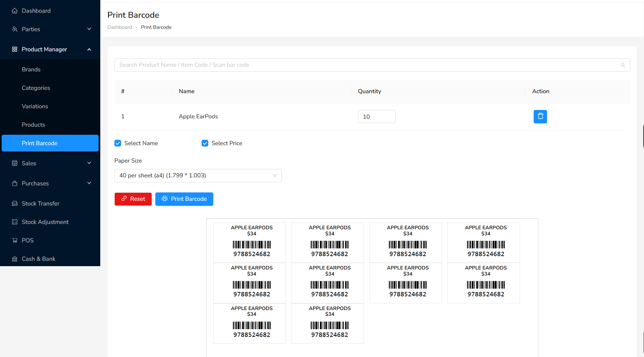Image resolution: width=644 pixels, height=357 pixels.
Task: Expand the Parties menu chevron
Action: (x=89, y=29)
